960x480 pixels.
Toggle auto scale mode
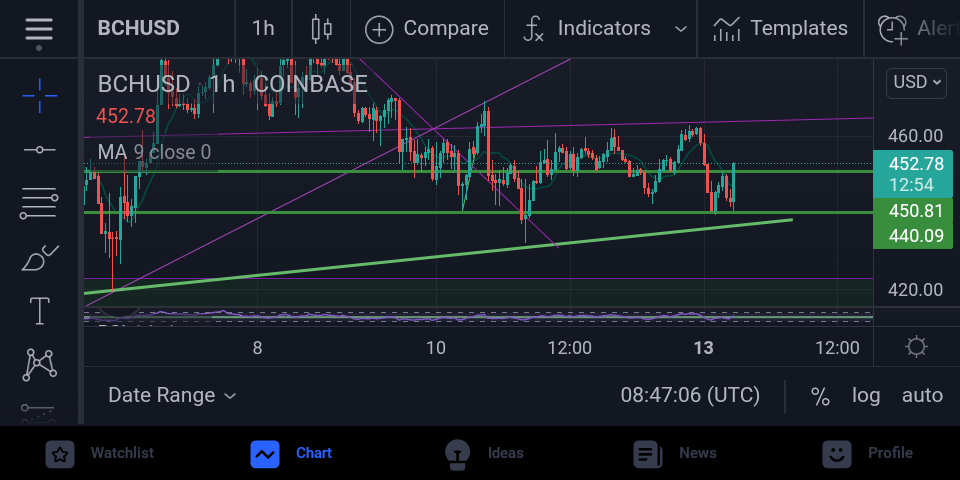click(x=922, y=396)
